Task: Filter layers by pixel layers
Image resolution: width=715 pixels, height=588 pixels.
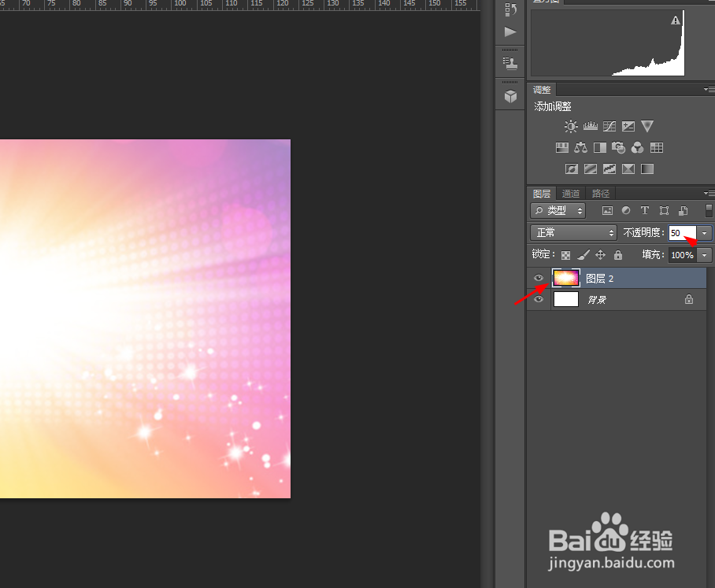Action: click(607, 211)
